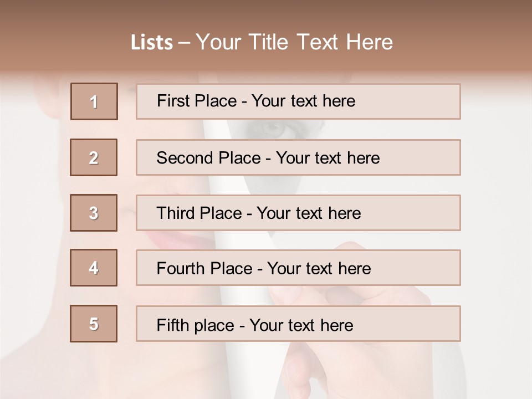532x399 pixels.
Task: Click the Fifth place text box
Action: coord(298,324)
